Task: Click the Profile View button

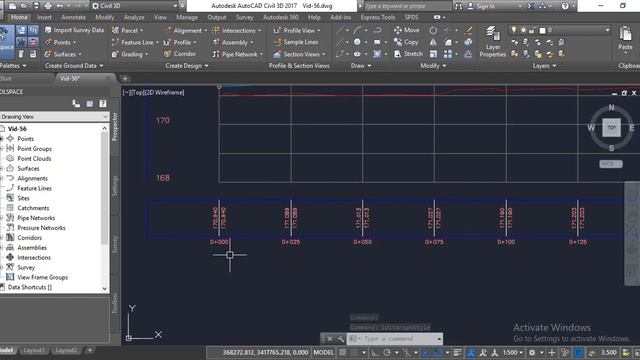Action: coord(296,30)
